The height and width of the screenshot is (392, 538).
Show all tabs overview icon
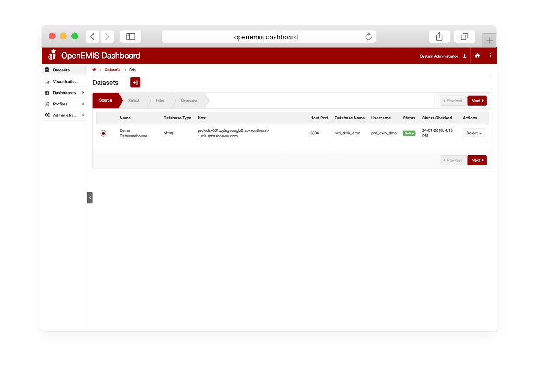pyautogui.click(x=465, y=37)
